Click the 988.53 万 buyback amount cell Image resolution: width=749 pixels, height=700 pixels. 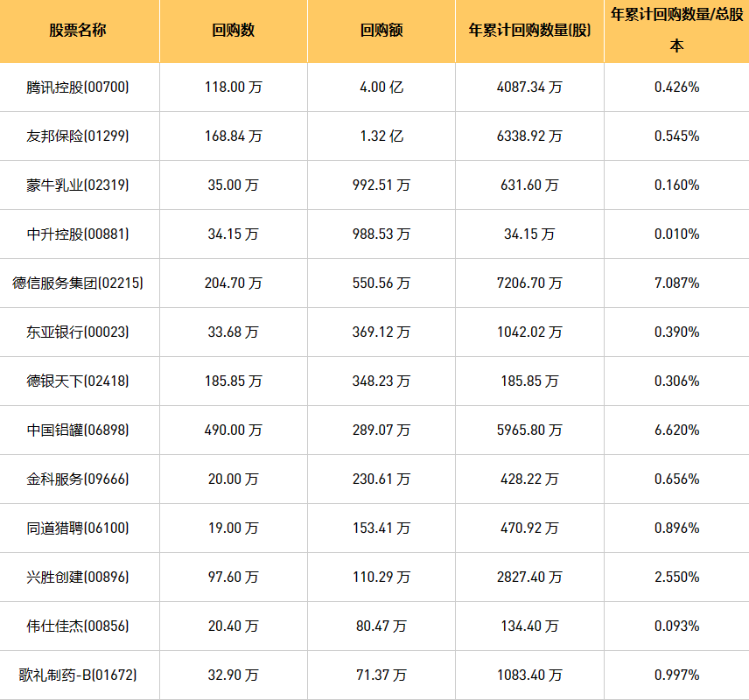(381, 234)
